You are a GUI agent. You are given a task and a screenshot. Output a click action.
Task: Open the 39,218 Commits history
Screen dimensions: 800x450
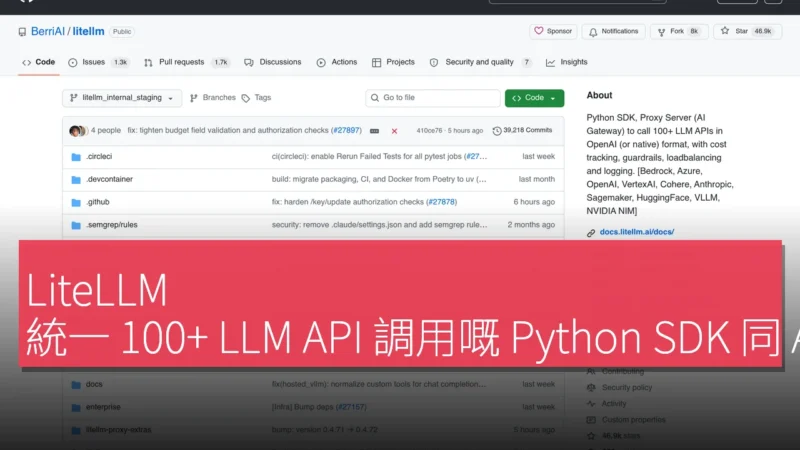click(x=522, y=131)
